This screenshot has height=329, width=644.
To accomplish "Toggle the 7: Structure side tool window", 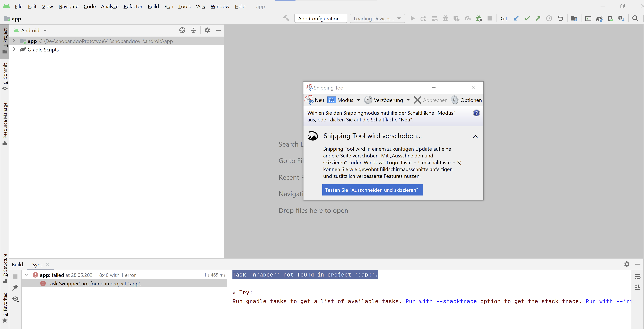I will [5, 268].
